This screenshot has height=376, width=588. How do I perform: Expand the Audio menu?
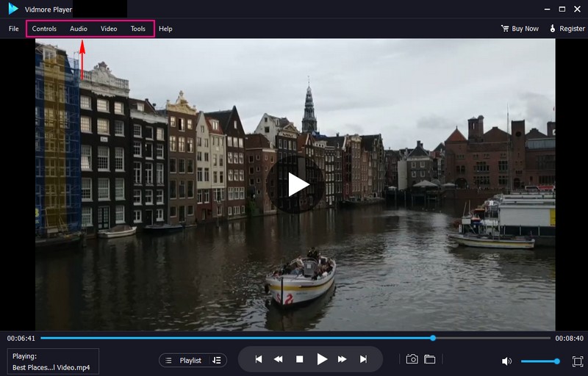pyautogui.click(x=79, y=29)
